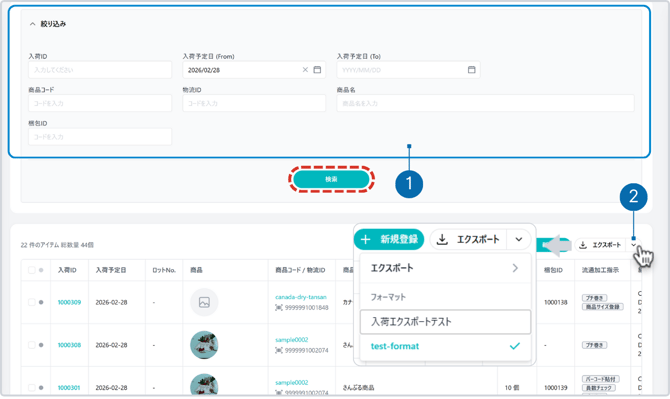The width and height of the screenshot is (670, 399).
Task: Open dropdown chevron beside enlarged エクスポート button
Action: [x=519, y=239]
